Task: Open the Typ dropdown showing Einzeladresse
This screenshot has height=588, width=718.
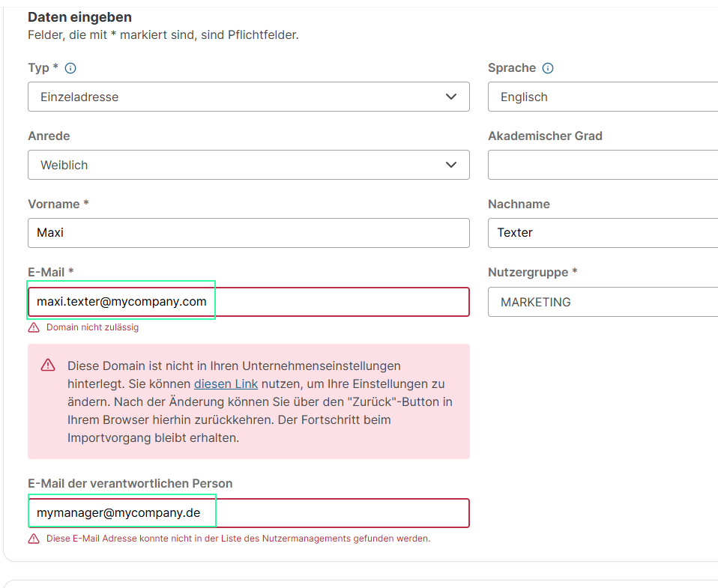Action: (x=248, y=97)
